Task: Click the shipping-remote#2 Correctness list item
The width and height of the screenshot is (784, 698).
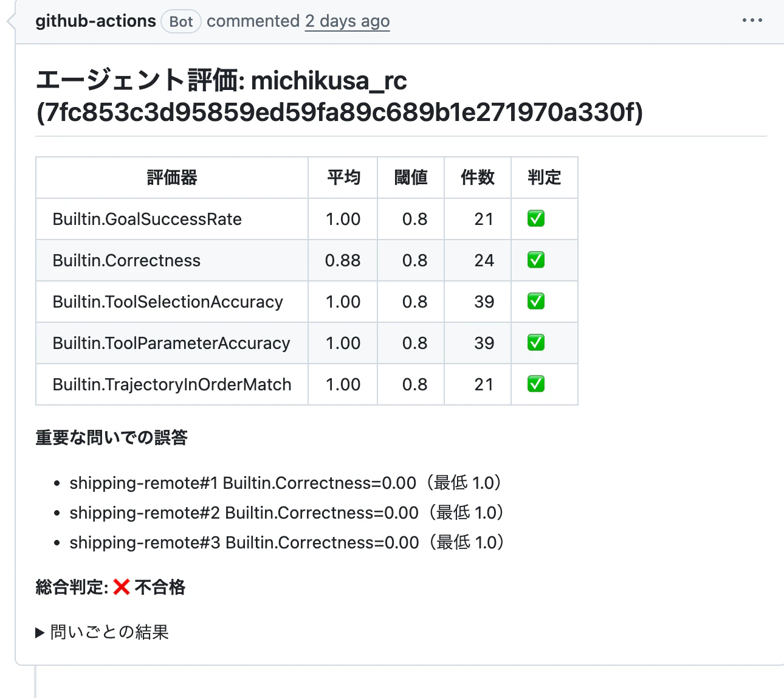Action: click(x=288, y=513)
